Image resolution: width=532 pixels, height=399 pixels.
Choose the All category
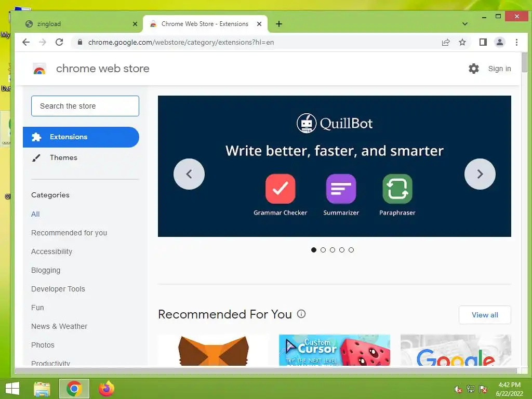tap(35, 214)
